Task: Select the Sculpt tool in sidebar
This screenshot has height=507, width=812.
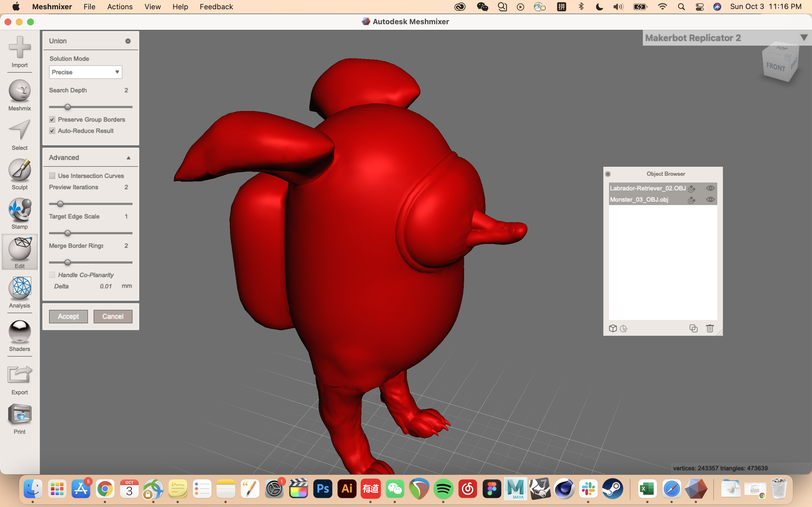Action: [x=19, y=174]
